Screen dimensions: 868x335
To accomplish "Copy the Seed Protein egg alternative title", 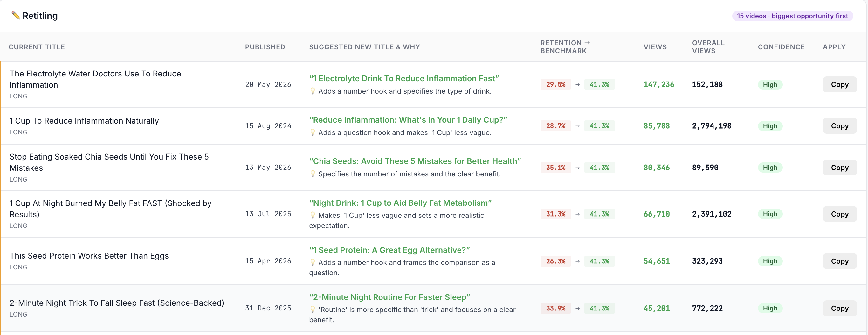I will pos(839,261).
